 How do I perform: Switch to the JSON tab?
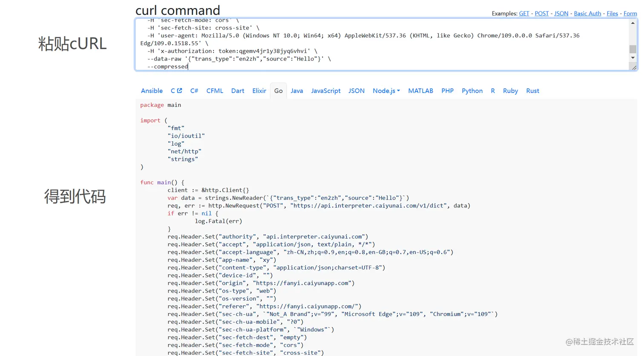[x=356, y=91]
